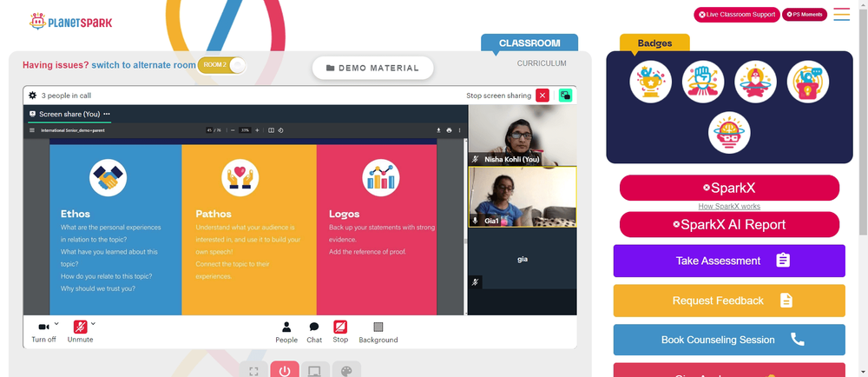
Task: Select Gia1 video tile
Action: 523,198
